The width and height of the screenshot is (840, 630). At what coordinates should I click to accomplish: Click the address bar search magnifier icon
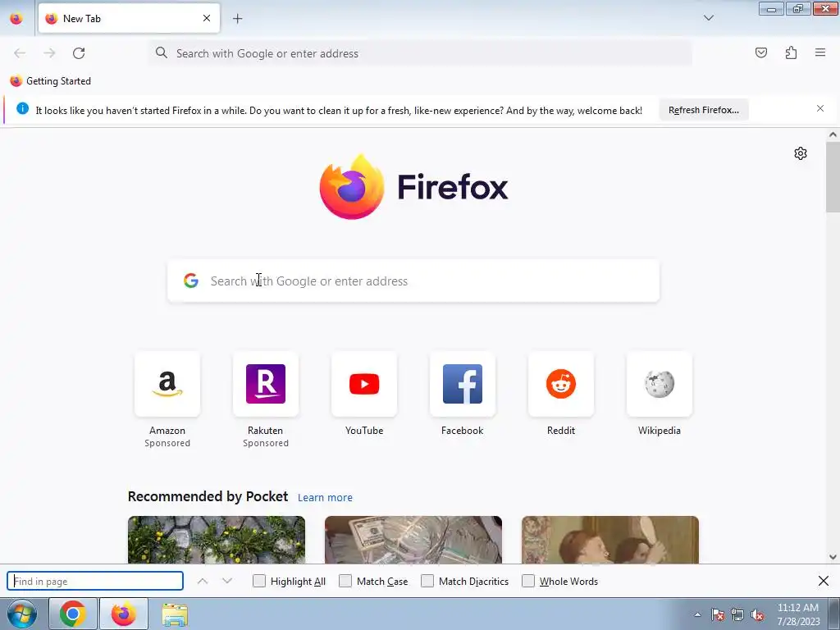[162, 52]
